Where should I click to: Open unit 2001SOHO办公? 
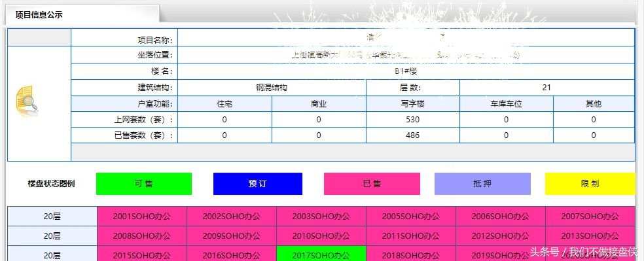[x=142, y=217]
